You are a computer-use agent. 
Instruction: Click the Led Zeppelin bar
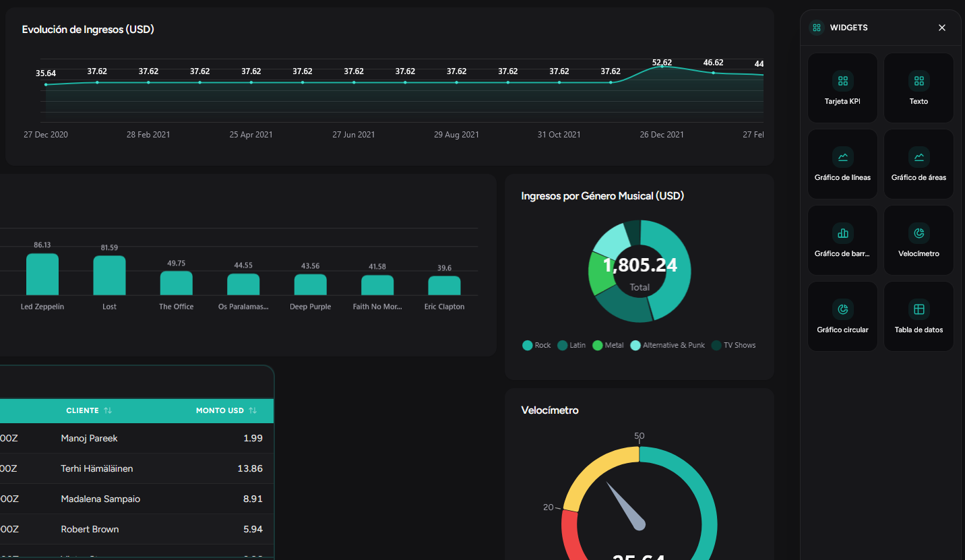[42, 274]
